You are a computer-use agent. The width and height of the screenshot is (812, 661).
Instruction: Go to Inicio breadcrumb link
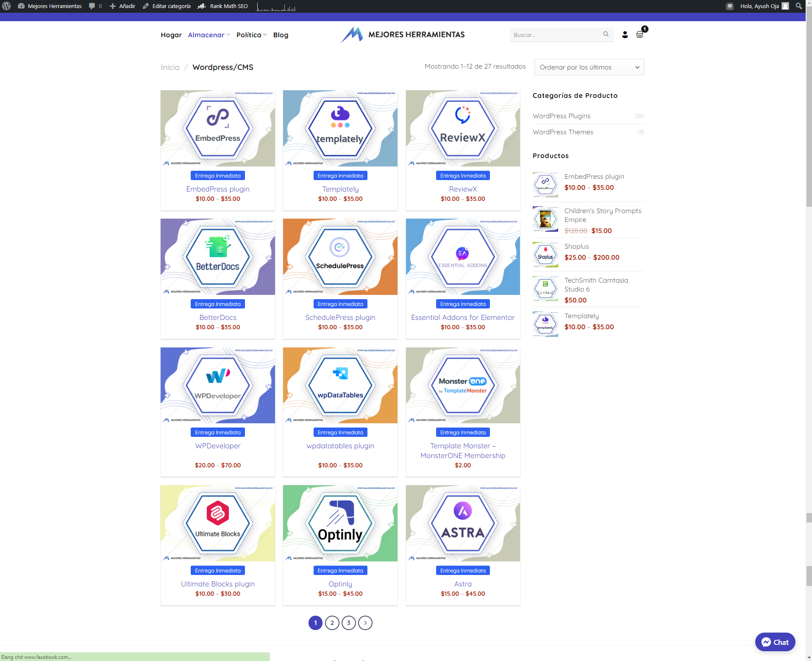click(x=170, y=67)
